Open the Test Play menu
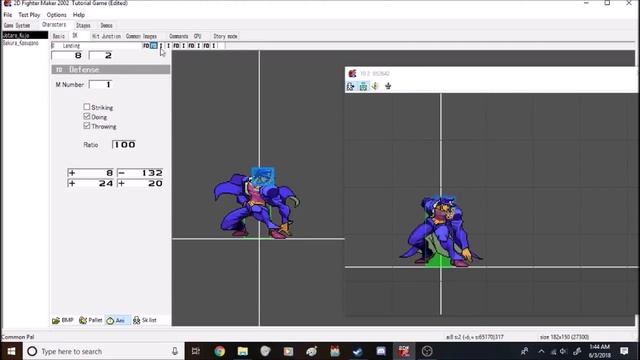The image size is (640, 360). [29, 15]
